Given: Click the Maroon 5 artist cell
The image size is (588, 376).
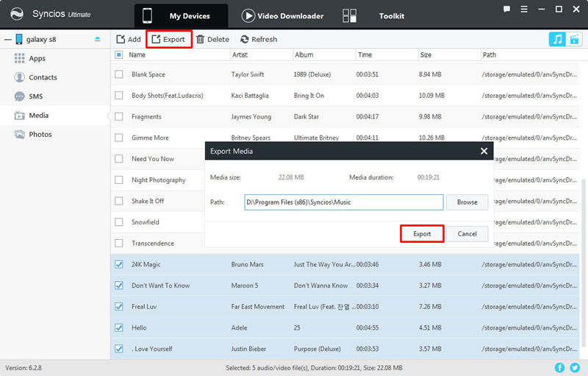Looking at the screenshot, I should pos(245,285).
